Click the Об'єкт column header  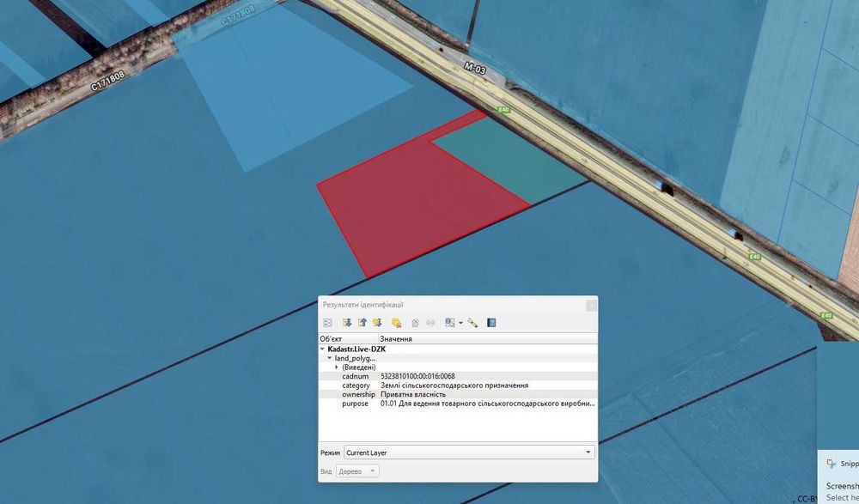[349, 339]
